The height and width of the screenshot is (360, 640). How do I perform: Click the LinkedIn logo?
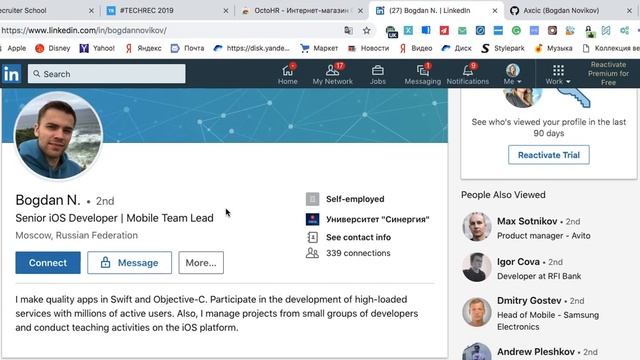click(11, 74)
